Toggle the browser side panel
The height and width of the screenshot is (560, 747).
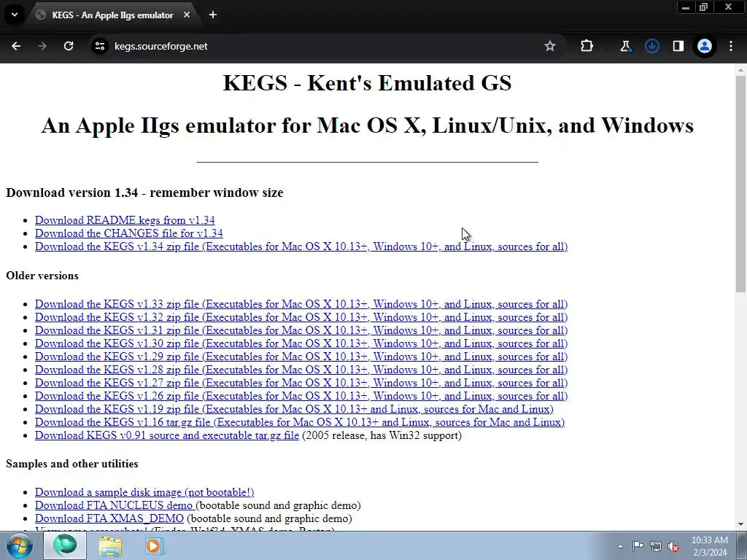pyautogui.click(x=678, y=46)
